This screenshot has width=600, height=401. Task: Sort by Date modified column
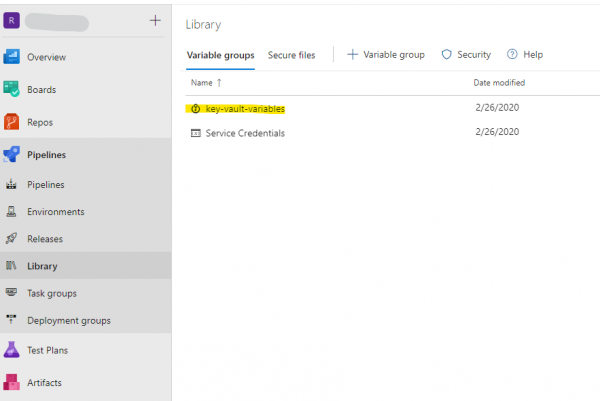point(499,83)
